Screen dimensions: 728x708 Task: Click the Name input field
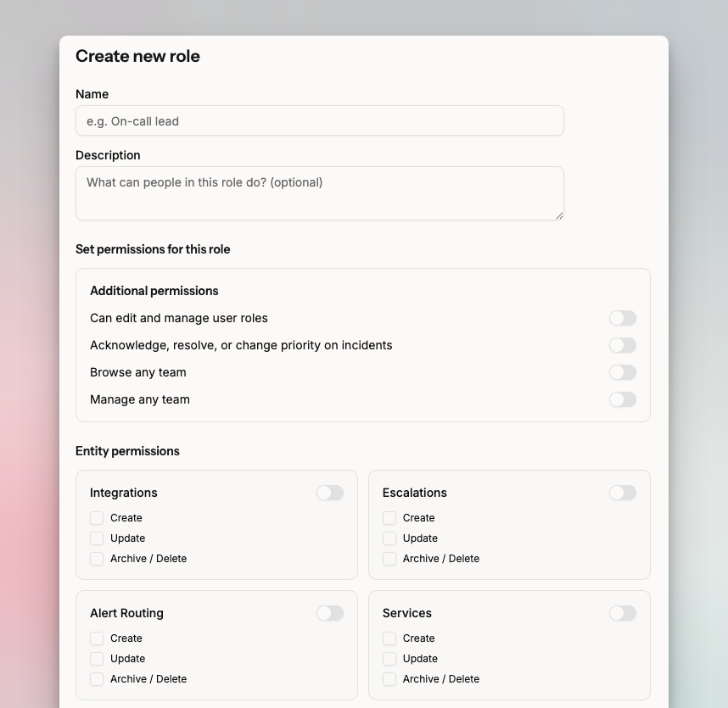pos(319,120)
